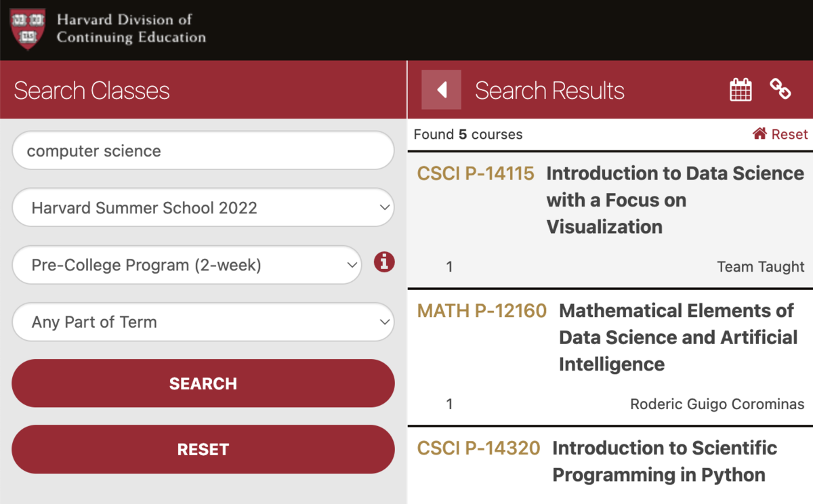Viewport: 813px width, 504px height.
Task: Click the red info icon beside the program dropdown
Action: 384,261
